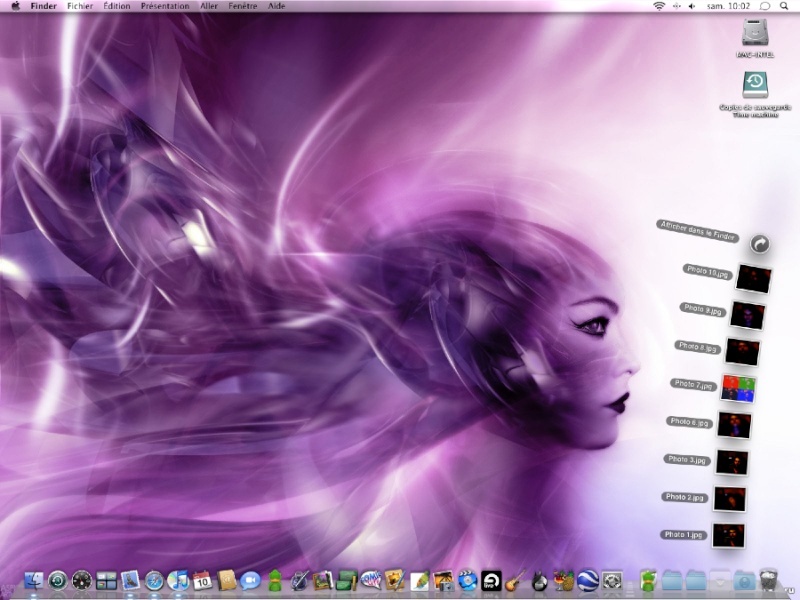Open the iCal calendar icon
The image size is (800, 600).
(x=203, y=581)
